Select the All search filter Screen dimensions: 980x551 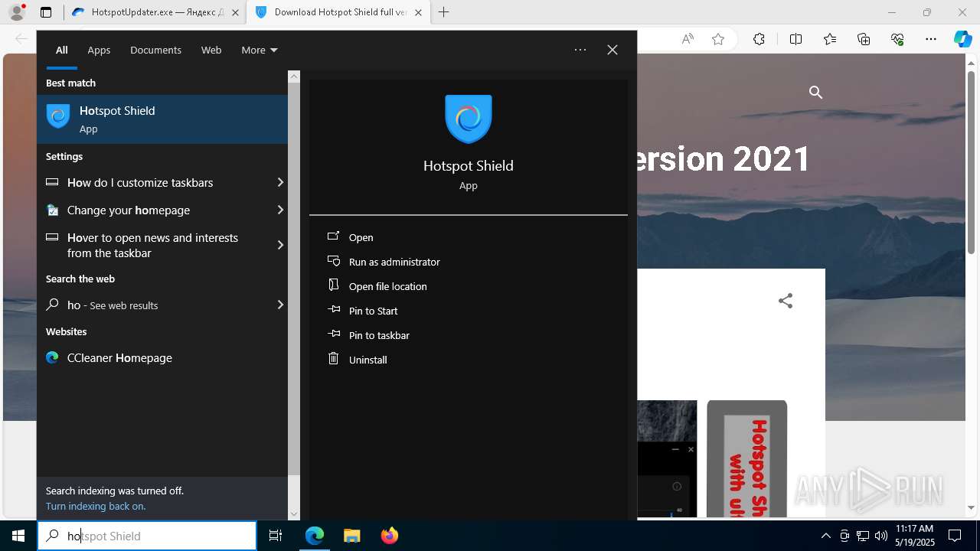click(x=62, y=50)
